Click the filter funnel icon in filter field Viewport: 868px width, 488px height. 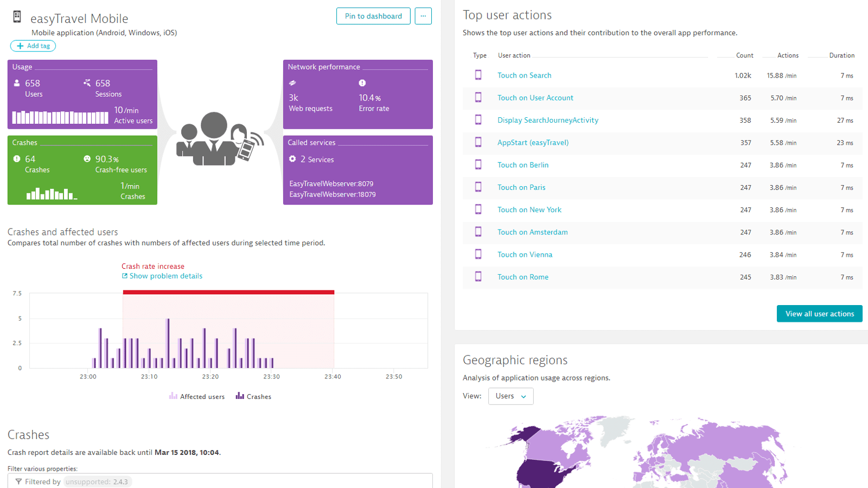[18, 482]
